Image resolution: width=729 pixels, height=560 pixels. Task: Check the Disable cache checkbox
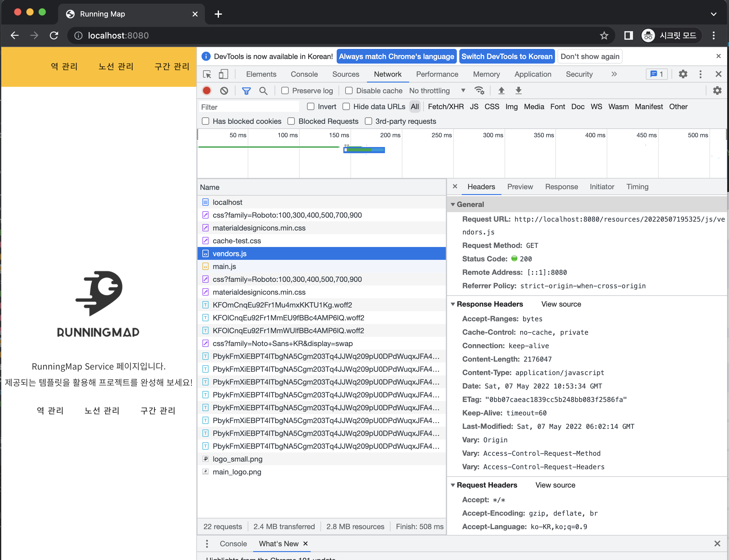(349, 91)
